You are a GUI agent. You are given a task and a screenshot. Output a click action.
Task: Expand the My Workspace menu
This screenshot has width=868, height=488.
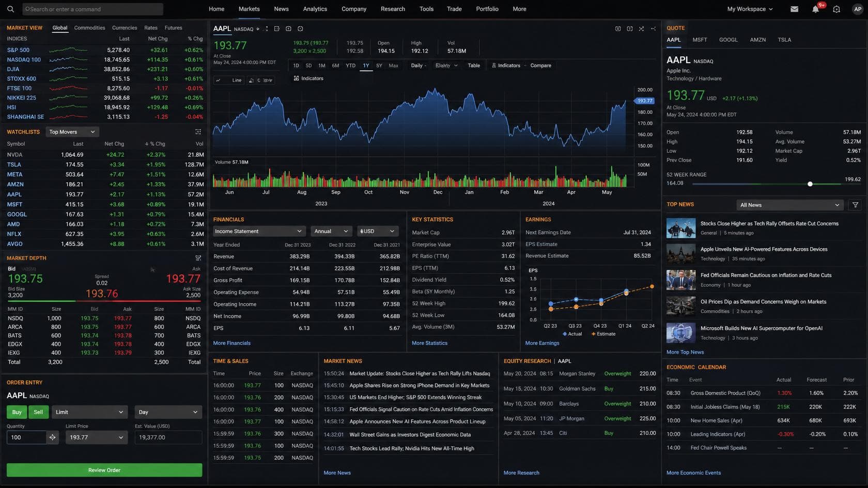pos(750,9)
